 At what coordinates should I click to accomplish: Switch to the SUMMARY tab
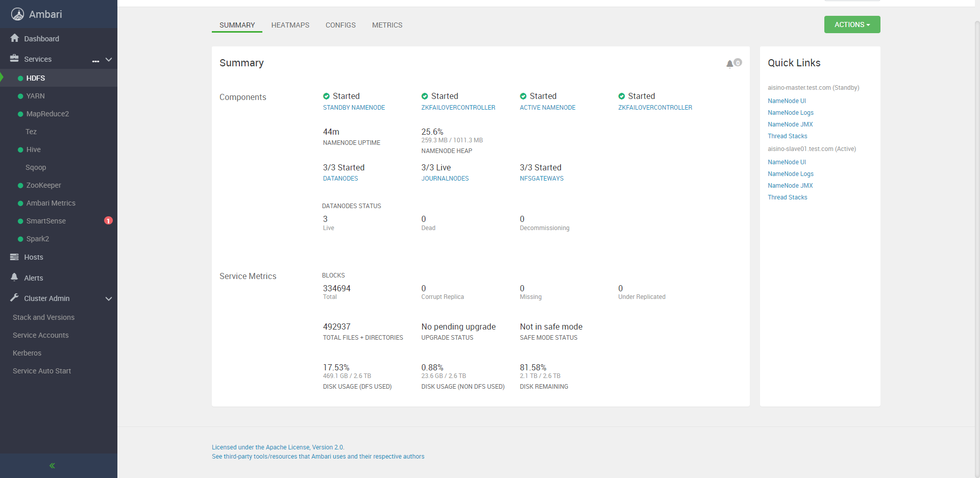(x=237, y=25)
